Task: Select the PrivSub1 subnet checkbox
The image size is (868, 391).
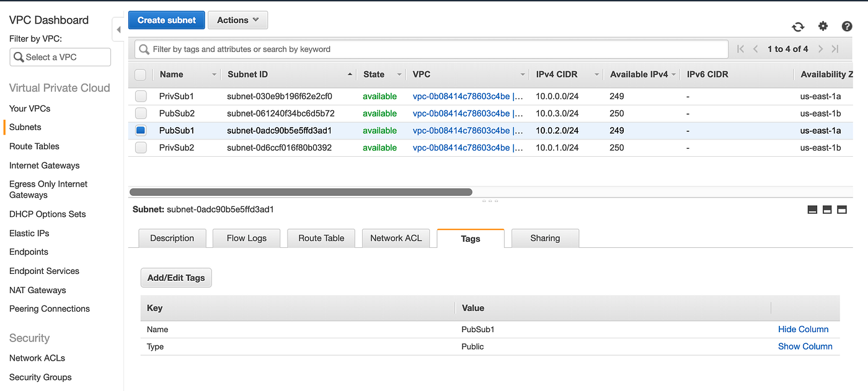Action: (140, 96)
